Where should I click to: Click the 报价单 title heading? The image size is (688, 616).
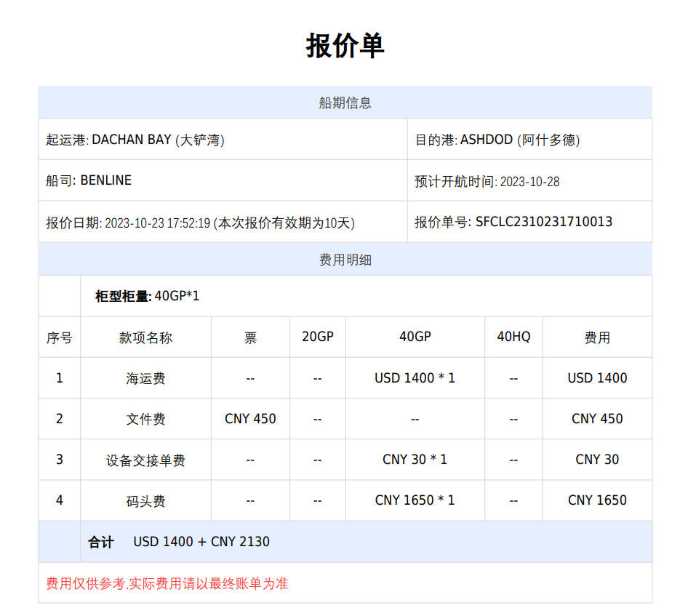point(345,46)
